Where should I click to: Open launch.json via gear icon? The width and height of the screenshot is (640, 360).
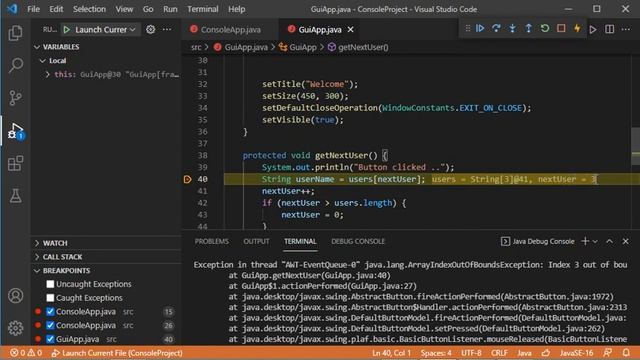(x=151, y=29)
